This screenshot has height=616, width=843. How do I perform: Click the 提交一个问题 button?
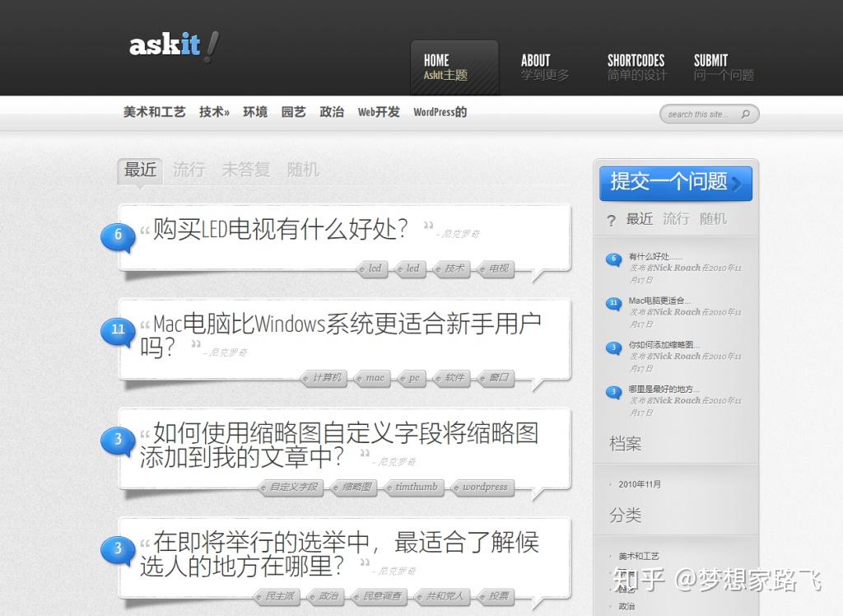[x=675, y=184]
